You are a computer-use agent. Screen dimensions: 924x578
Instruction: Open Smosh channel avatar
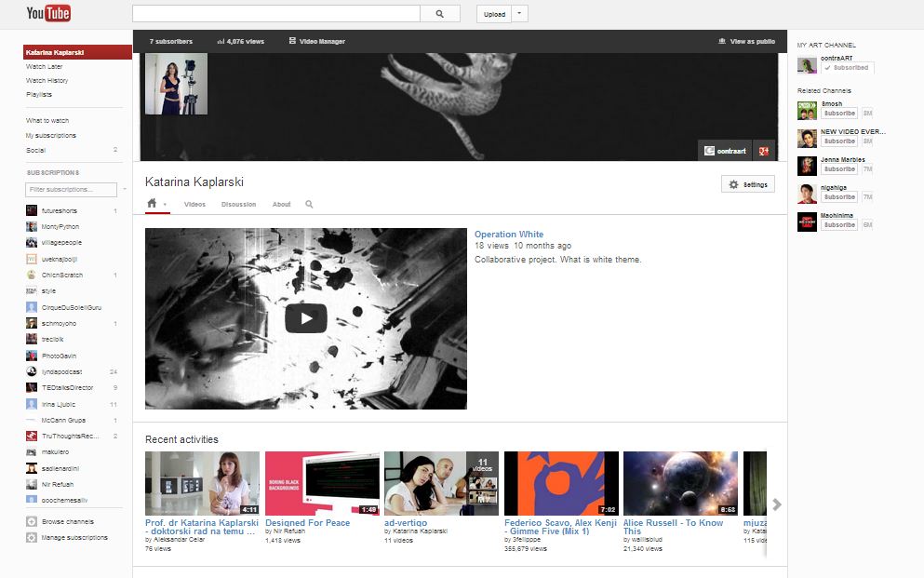(x=807, y=110)
